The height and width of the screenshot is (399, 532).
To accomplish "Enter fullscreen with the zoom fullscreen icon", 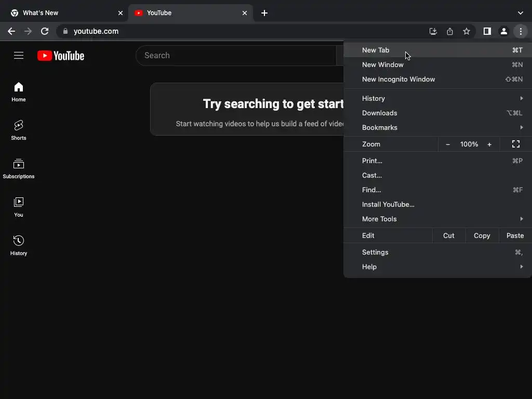I will [516, 144].
